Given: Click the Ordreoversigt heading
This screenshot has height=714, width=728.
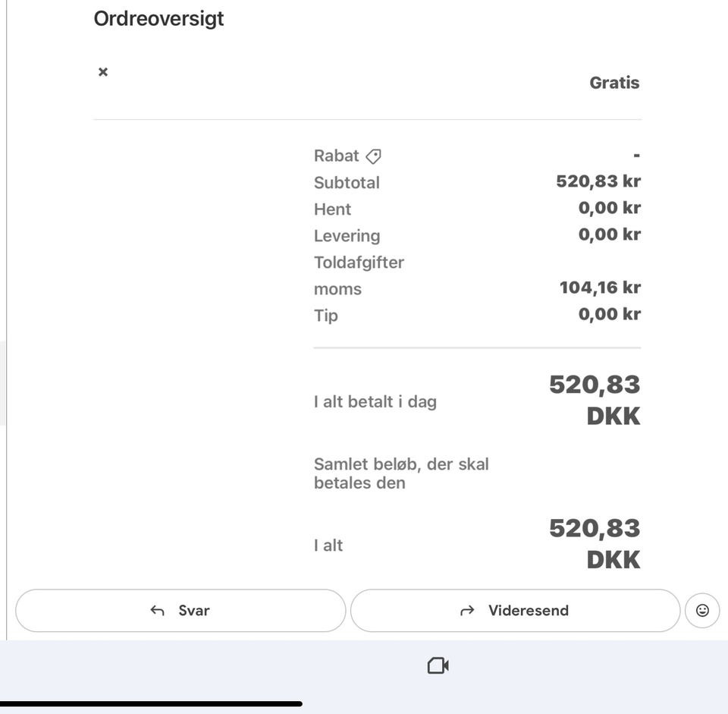Looking at the screenshot, I should 158,19.
